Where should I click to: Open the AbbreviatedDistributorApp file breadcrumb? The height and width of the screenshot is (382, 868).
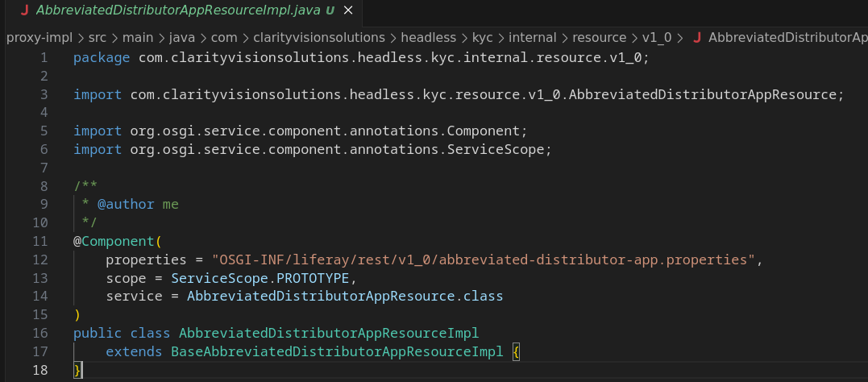tap(787, 38)
